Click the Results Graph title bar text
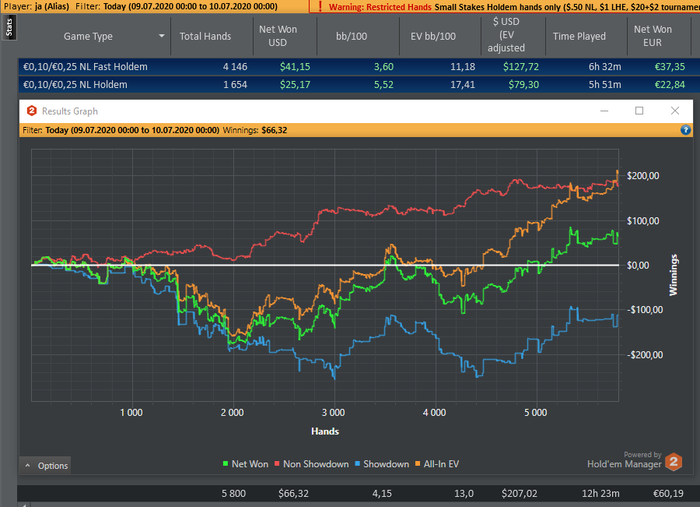This screenshot has height=507, width=700. [x=70, y=111]
